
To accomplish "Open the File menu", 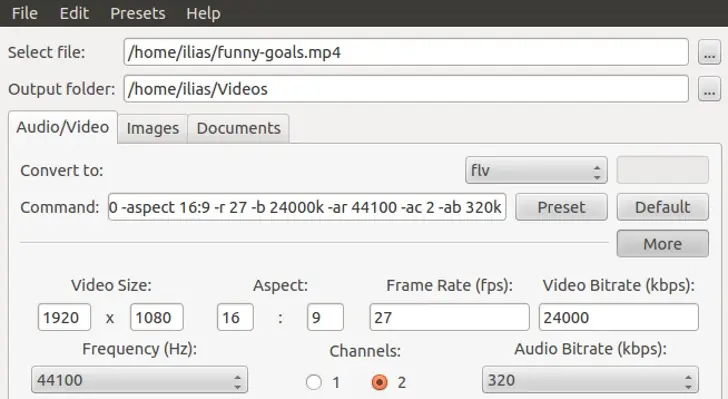I will [x=25, y=13].
